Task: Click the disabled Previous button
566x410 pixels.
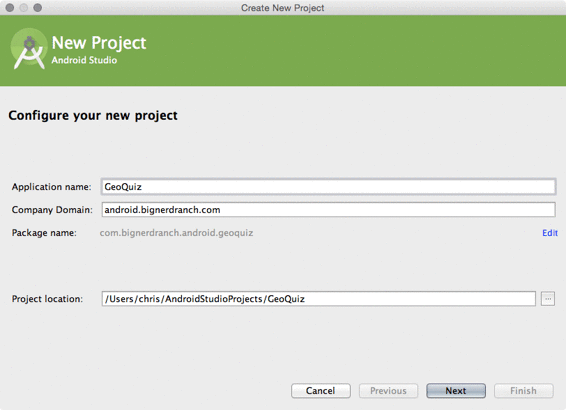Action: tap(388, 391)
